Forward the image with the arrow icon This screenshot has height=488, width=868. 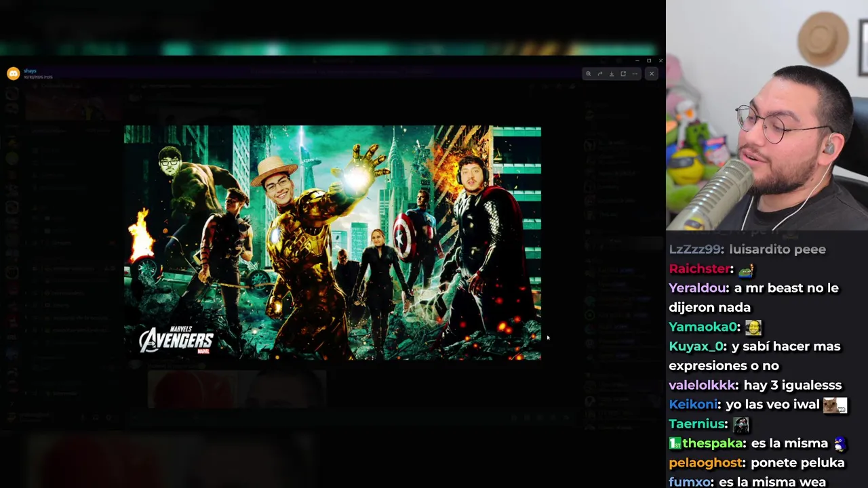coord(600,74)
